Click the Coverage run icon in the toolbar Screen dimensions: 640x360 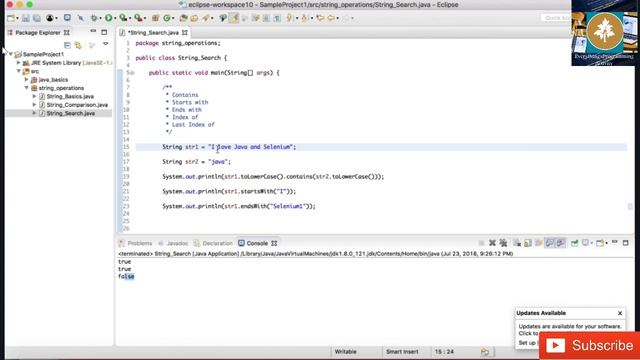pyautogui.click(x=123, y=18)
